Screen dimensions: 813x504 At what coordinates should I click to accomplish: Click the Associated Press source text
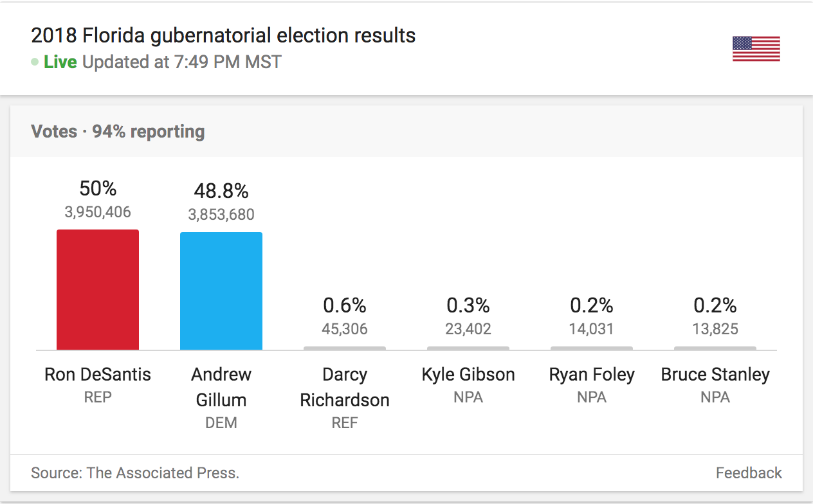(135, 473)
